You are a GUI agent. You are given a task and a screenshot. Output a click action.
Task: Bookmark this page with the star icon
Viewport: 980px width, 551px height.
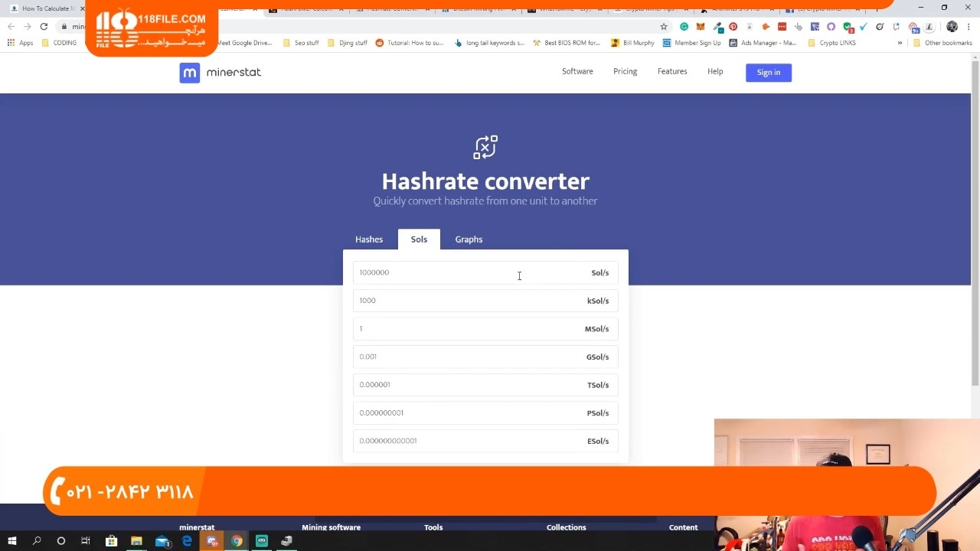tap(664, 27)
